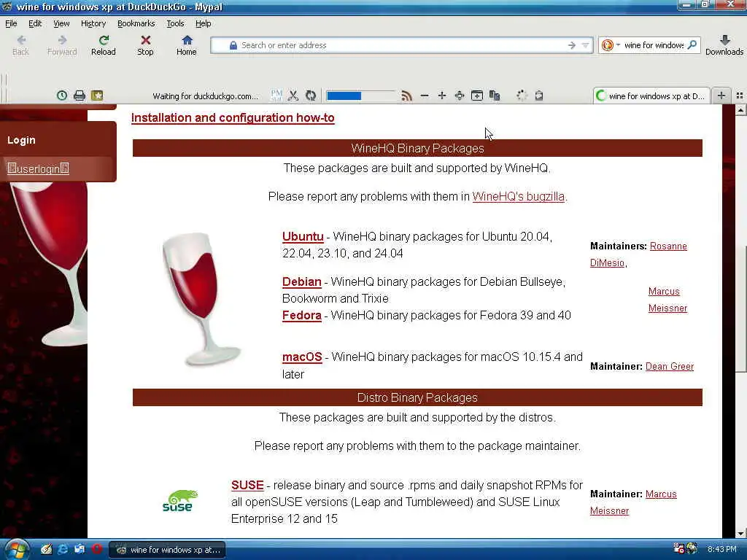Open 'Installation and configuration how-to' link
The height and width of the screenshot is (560, 747).
(233, 117)
